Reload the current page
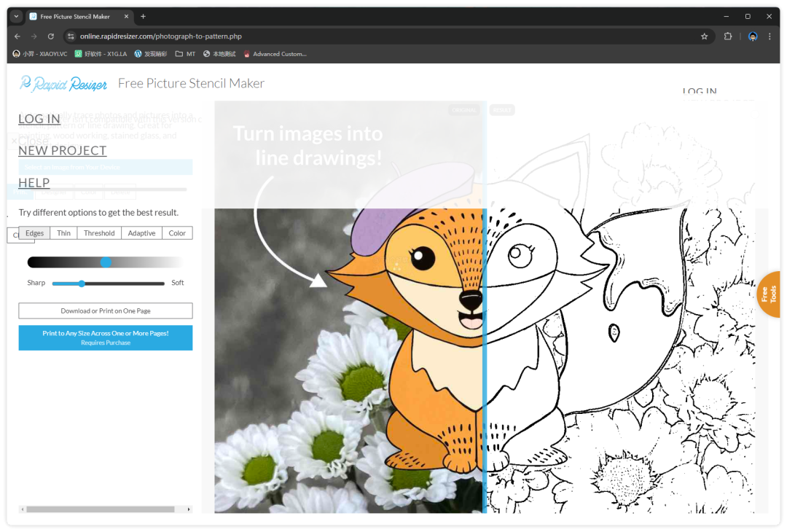This screenshot has height=532, width=787. pyautogui.click(x=51, y=36)
